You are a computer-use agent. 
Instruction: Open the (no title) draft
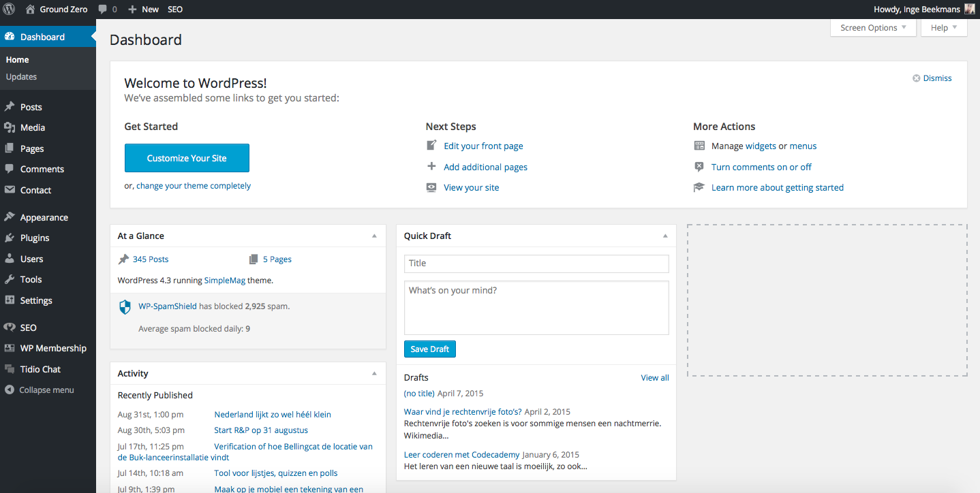(419, 394)
